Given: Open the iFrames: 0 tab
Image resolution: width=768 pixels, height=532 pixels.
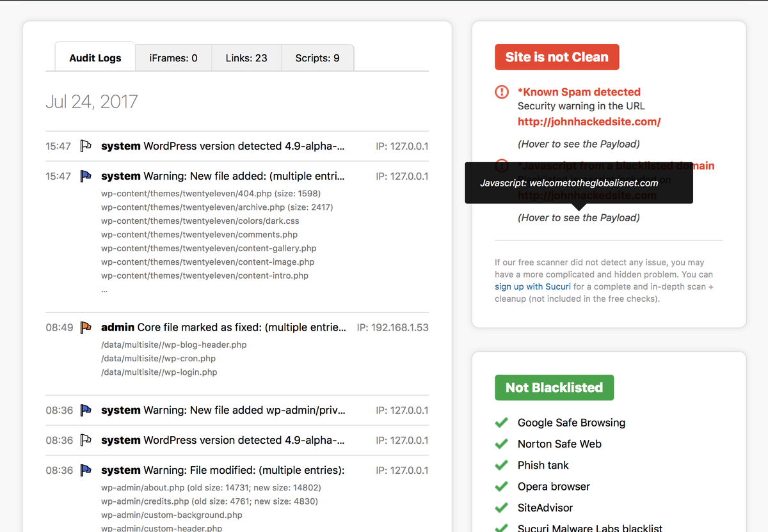Looking at the screenshot, I should pyautogui.click(x=173, y=57).
